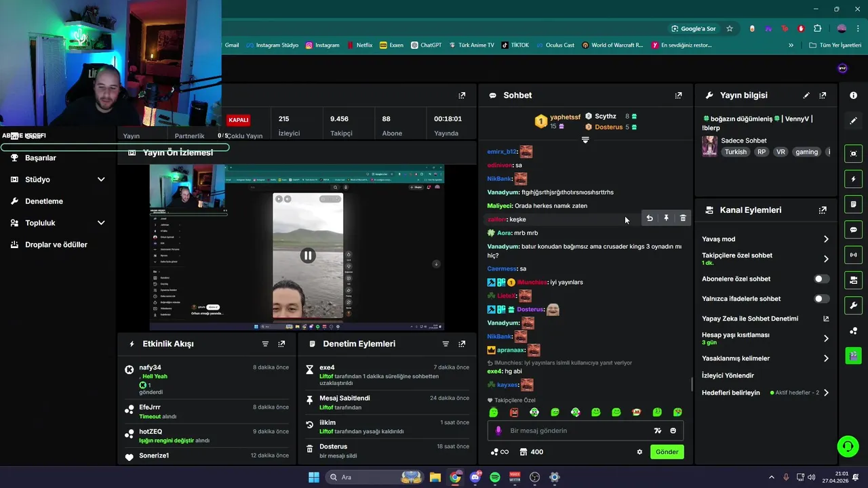Toggle Abonelere özel sohbet switch
Viewport: 868px width, 488px height.
[x=821, y=279]
